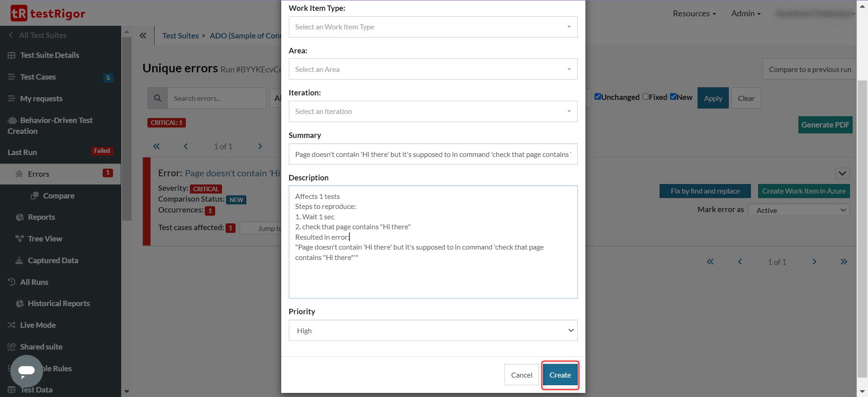Open the Work Item Type dropdown

pos(433,27)
